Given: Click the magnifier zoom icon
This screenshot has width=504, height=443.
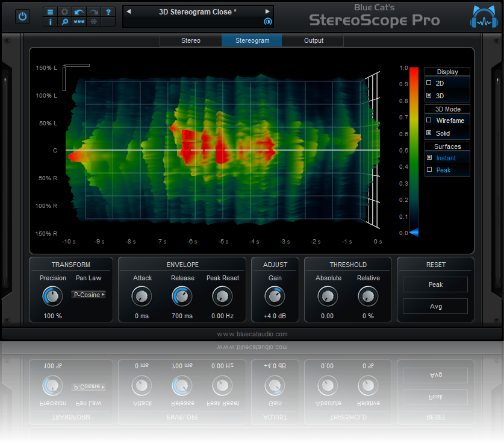Looking at the screenshot, I should pos(64,22).
